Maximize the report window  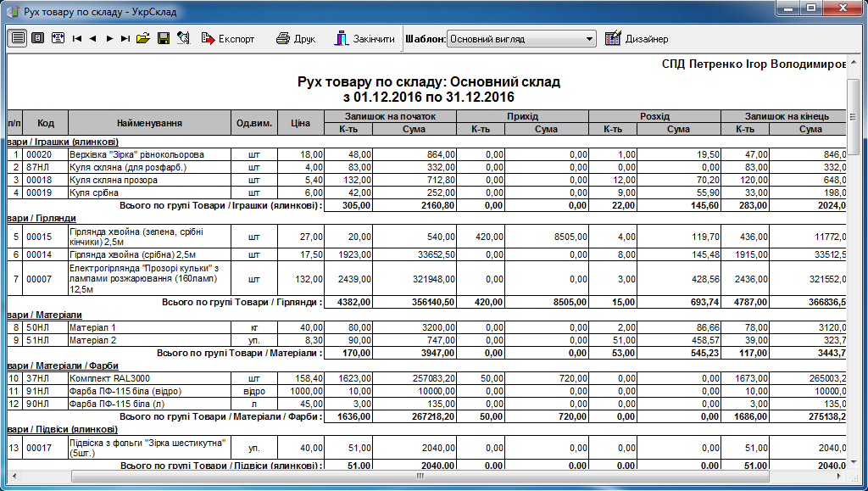pyautogui.click(x=812, y=8)
